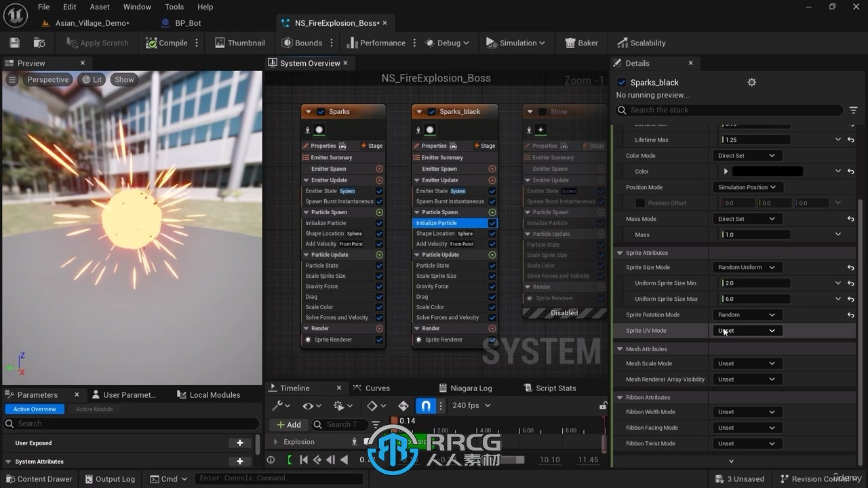Reset Sprite Size Mode to default arrow
This screenshot has width=868, height=488.
[x=851, y=267]
